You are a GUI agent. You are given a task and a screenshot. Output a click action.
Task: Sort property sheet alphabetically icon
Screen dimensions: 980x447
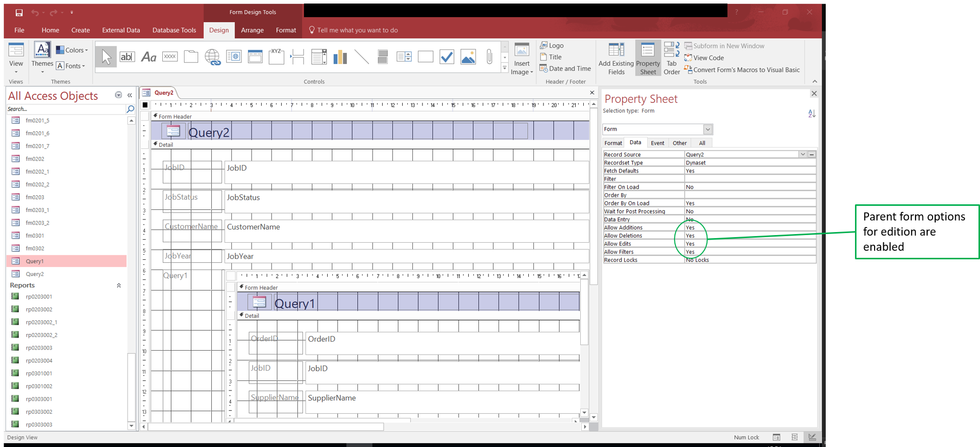click(812, 114)
